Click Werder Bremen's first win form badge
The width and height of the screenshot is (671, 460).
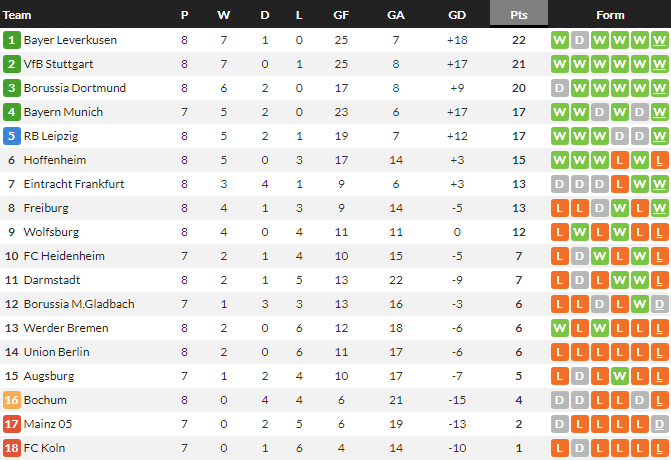click(560, 328)
